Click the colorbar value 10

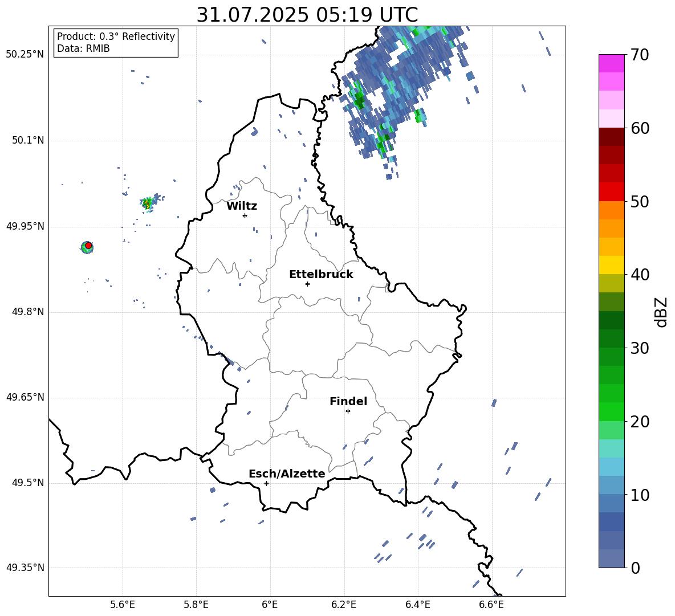[640, 495]
